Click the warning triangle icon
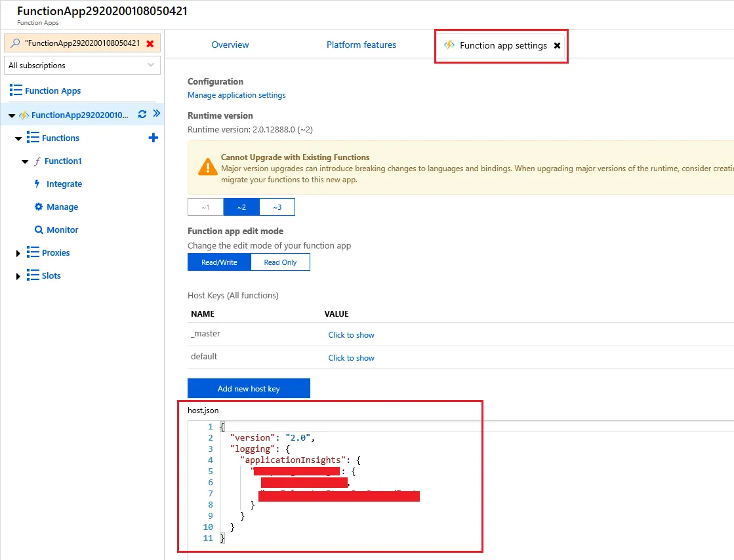Viewport: 734px width, 560px height. click(x=207, y=167)
